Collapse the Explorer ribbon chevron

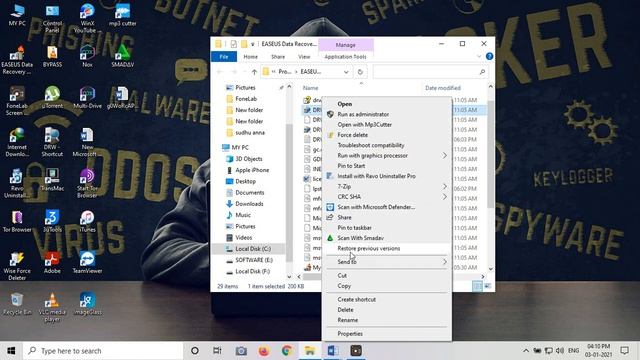click(479, 56)
